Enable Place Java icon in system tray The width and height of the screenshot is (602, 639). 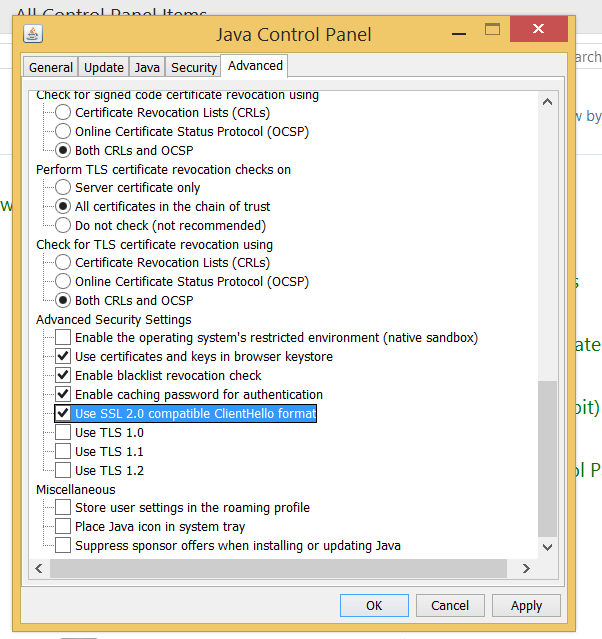(63, 526)
